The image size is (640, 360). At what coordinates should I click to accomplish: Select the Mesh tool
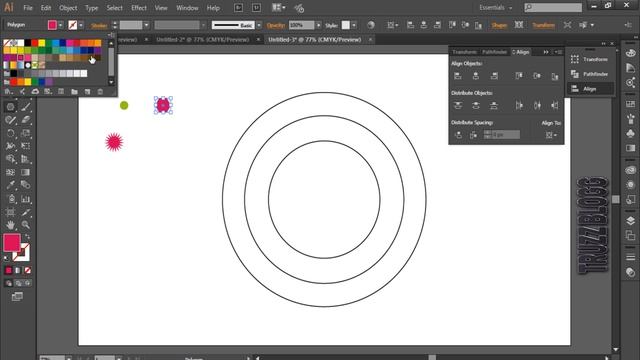coord(11,172)
